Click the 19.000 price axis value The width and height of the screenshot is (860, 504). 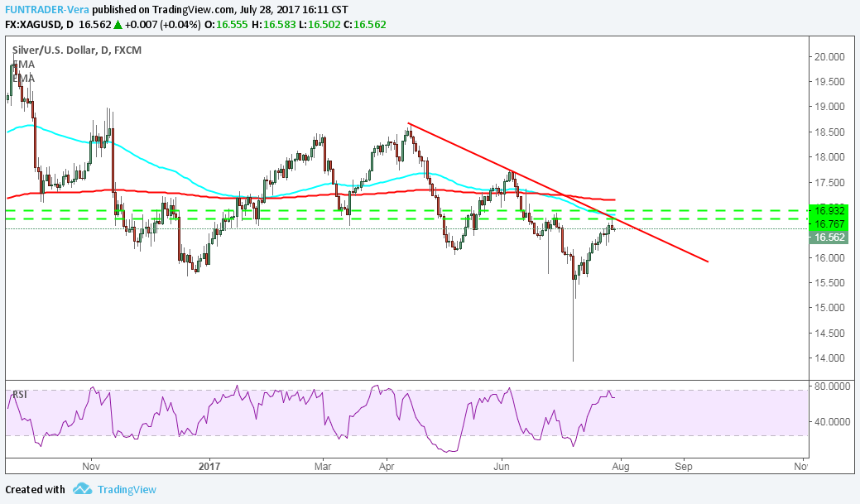click(x=829, y=107)
